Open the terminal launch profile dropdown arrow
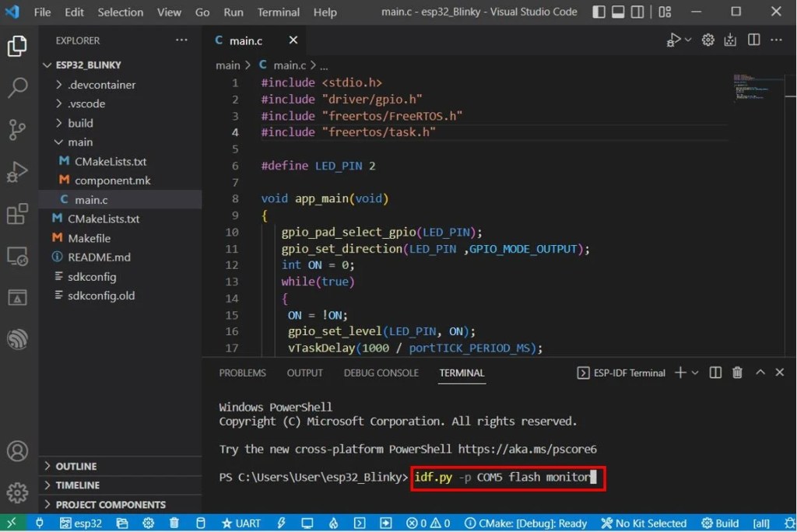Image resolution: width=797 pixels, height=532 pixels. click(x=695, y=373)
